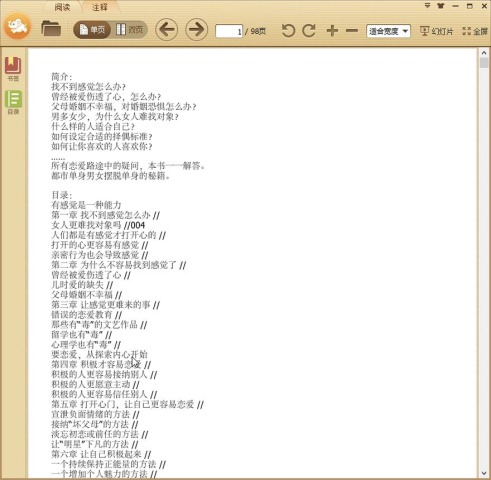Open file with the folder icon
Image resolution: width=491 pixels, height=480 pixels.
pos(51,29)
